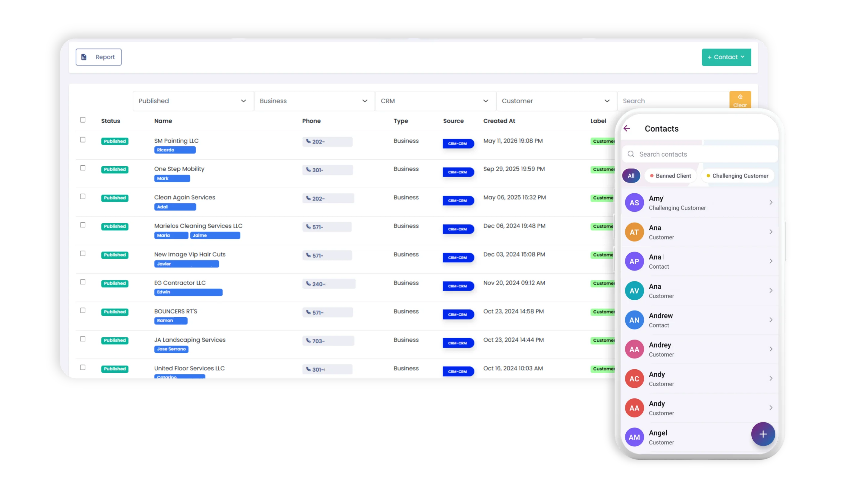The width and height of the screenshot is (868, 488).
Task: Click the search magnifier icon in contacts
Action: 631,154
